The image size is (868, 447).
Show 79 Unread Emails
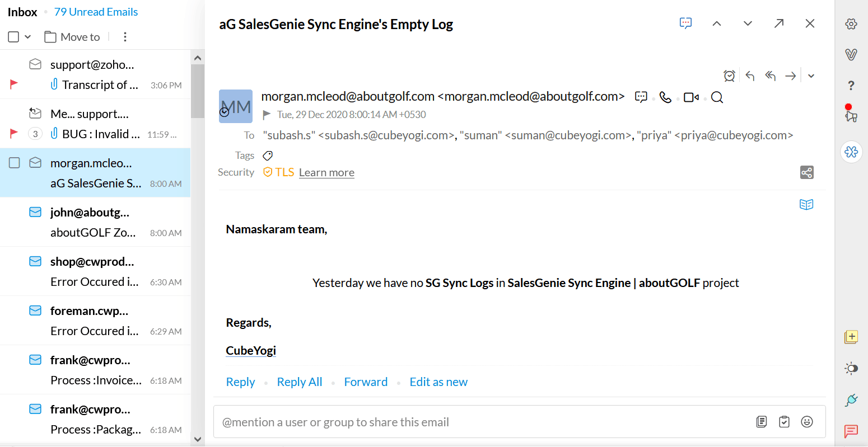coord(96,12)
